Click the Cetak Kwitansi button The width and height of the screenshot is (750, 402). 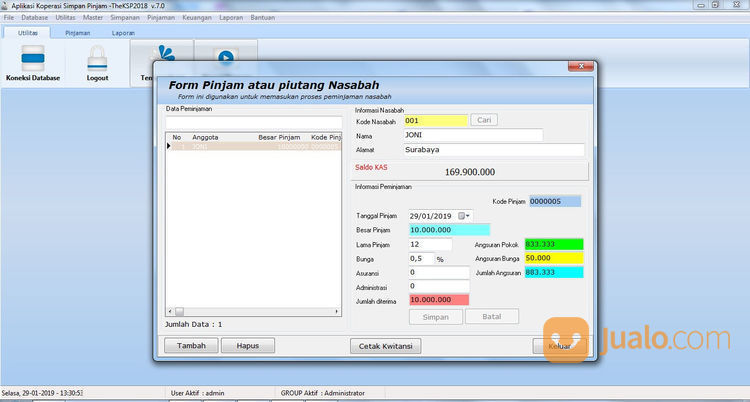coord(386,346)
